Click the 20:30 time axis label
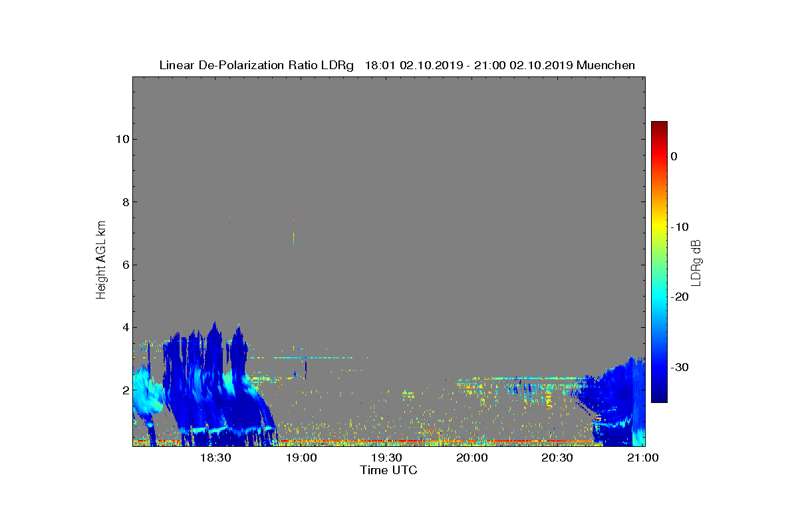798x532 pixels. click(558, 458)
